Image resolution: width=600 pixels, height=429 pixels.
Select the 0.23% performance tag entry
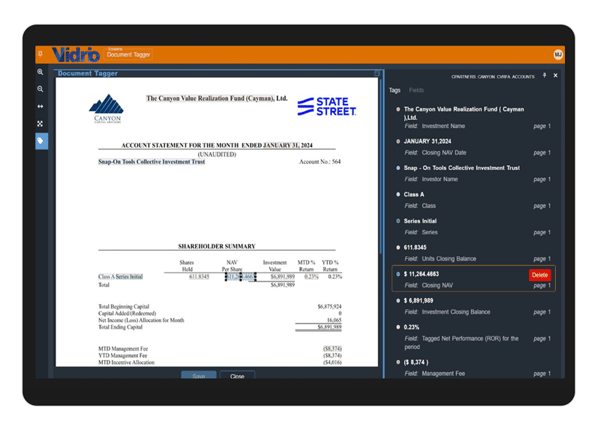[474, 336]
